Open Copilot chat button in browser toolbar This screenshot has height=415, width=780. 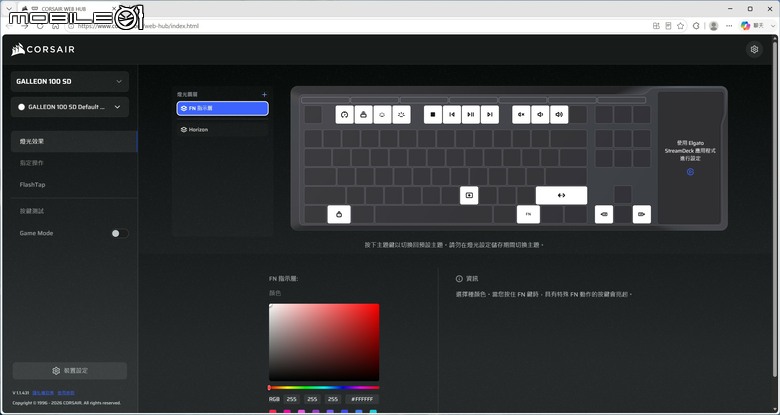click(x=752, y=26)
